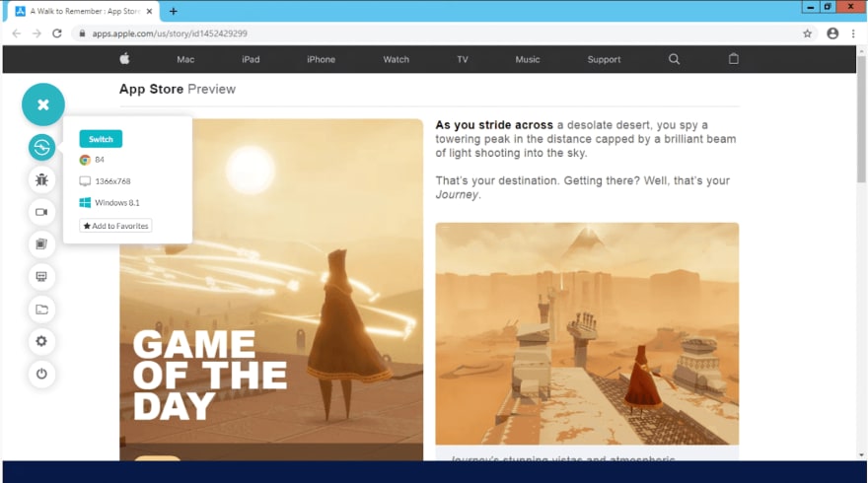Open the Apple site search magnifier
The image size is (868, 483).
(x=674, y=59)
